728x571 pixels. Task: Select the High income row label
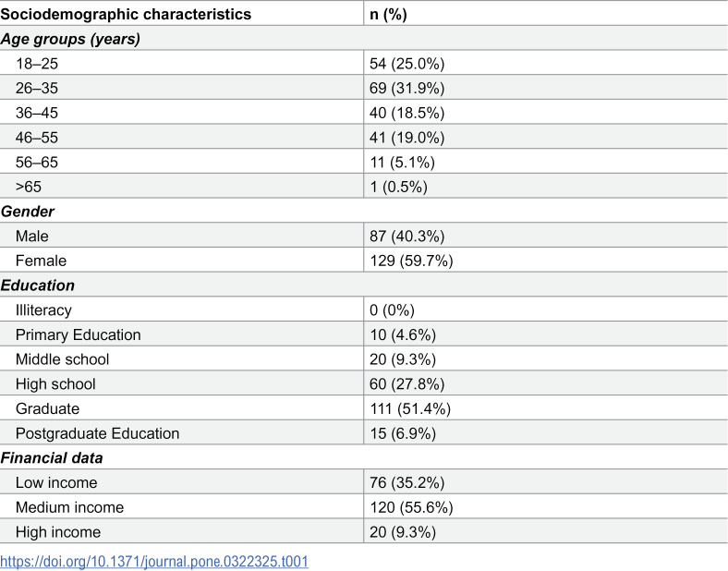(x=58, y=532)
